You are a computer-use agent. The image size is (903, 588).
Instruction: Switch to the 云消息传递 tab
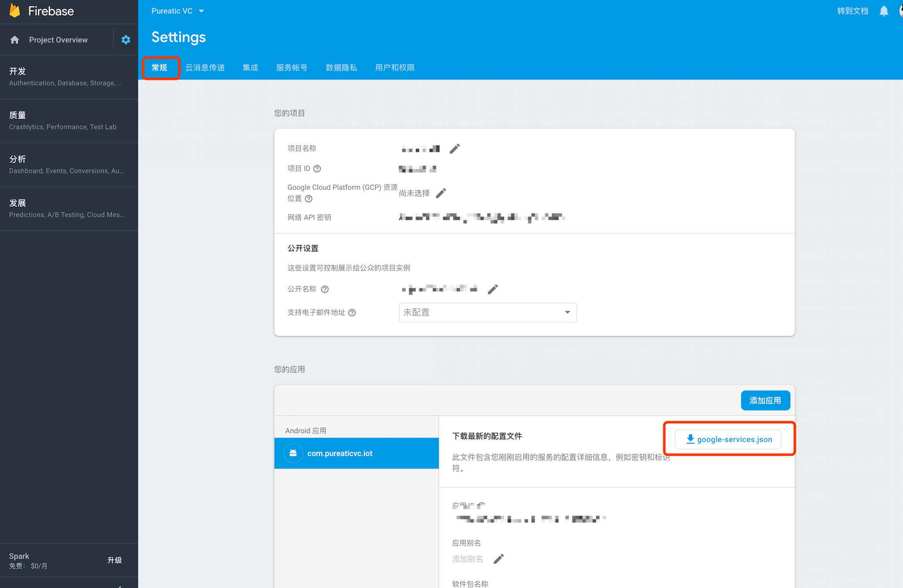(x=205, y=68)
